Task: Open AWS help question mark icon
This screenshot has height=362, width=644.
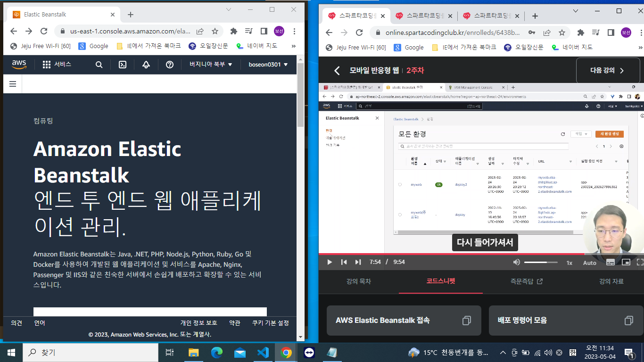Action: tap(170, 65)
